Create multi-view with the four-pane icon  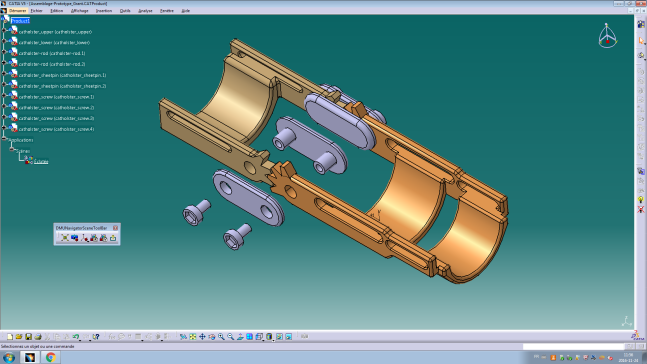pos(250,337)
